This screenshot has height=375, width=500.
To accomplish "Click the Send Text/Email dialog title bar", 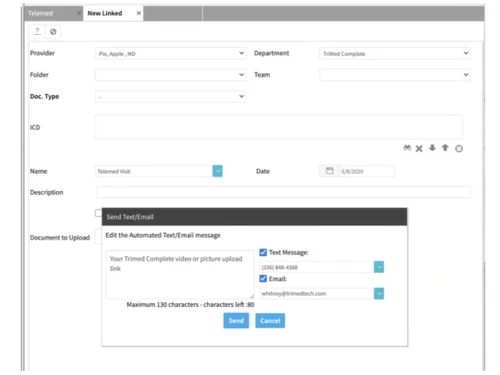I will (255, 217).
